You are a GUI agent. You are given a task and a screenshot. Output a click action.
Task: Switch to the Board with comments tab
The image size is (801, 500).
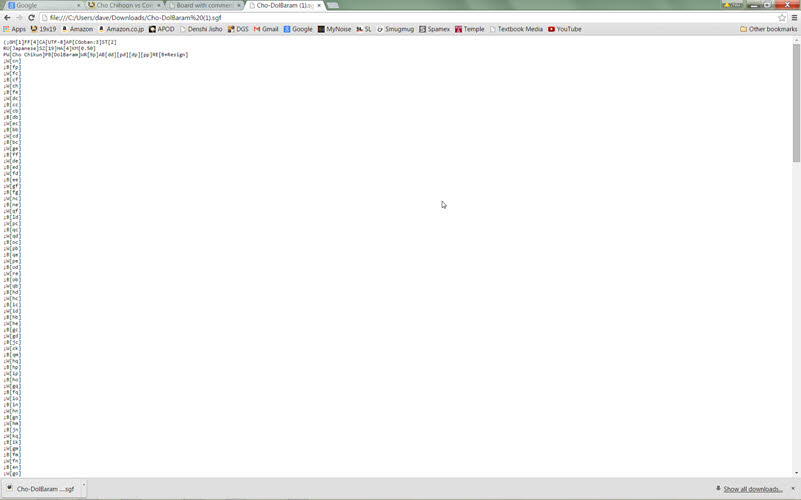tap(205, 5)
